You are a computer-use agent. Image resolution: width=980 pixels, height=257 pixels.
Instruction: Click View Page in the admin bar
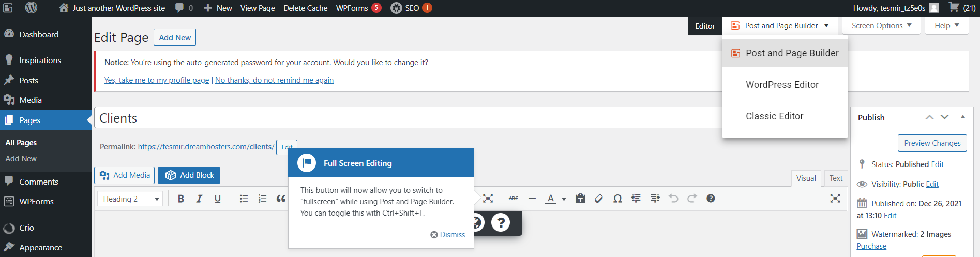coord(258,8)
